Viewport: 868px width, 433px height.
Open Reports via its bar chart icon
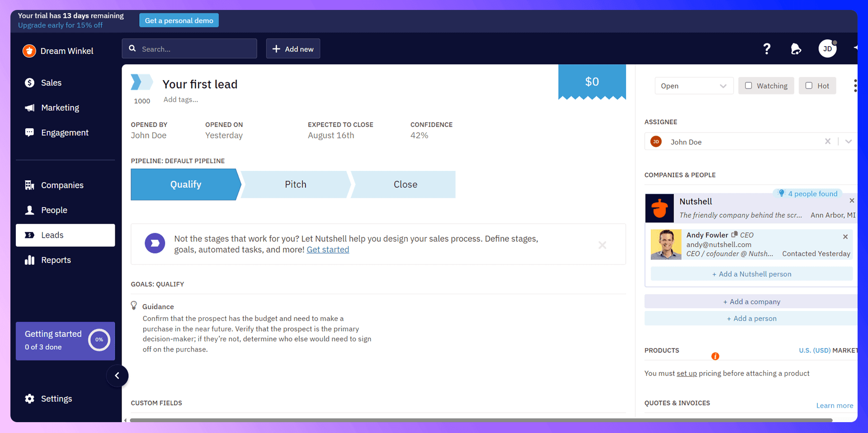(x=29, y=260)
